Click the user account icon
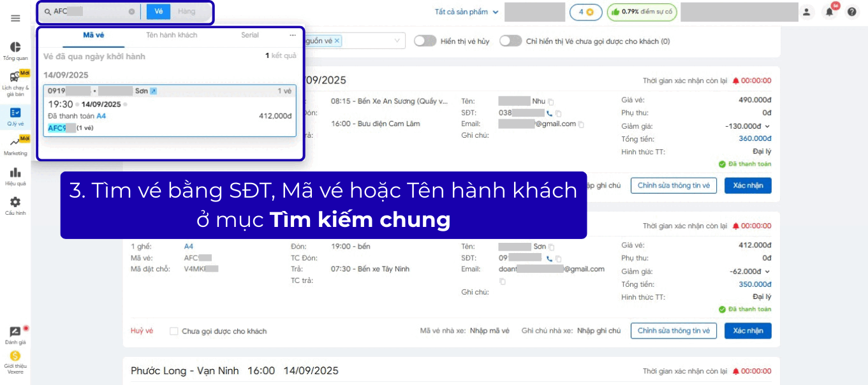 807,11
